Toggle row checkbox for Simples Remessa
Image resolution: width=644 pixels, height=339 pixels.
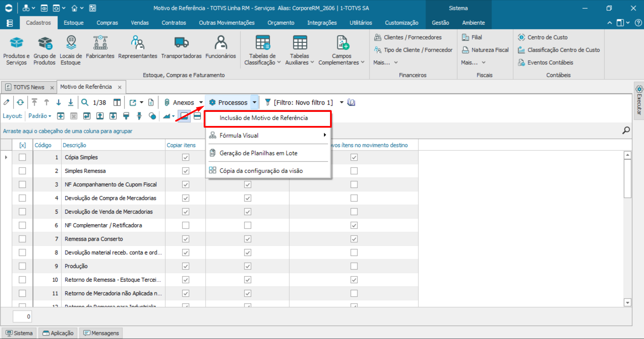pos(22,171)
